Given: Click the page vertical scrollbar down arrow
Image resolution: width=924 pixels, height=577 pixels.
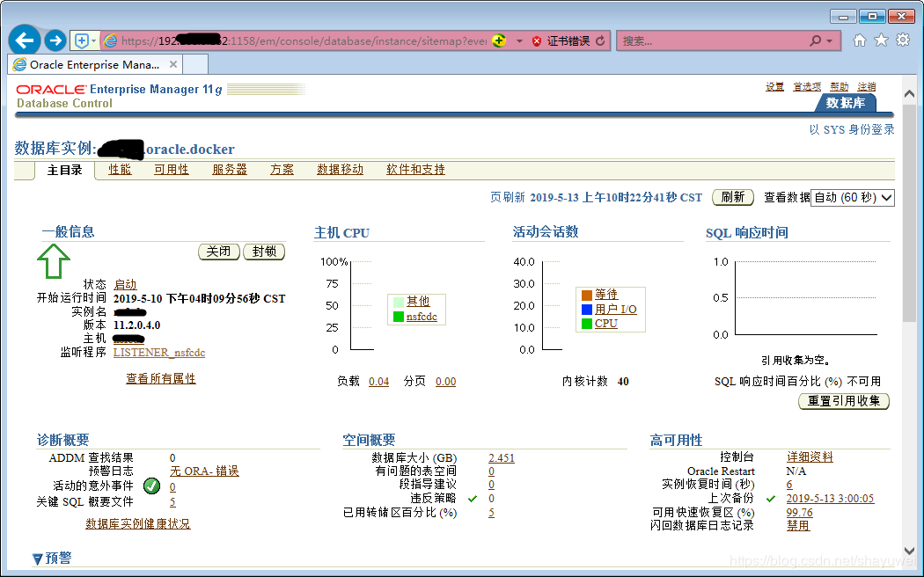Looking at the screenshot, I should coord(909,551).
